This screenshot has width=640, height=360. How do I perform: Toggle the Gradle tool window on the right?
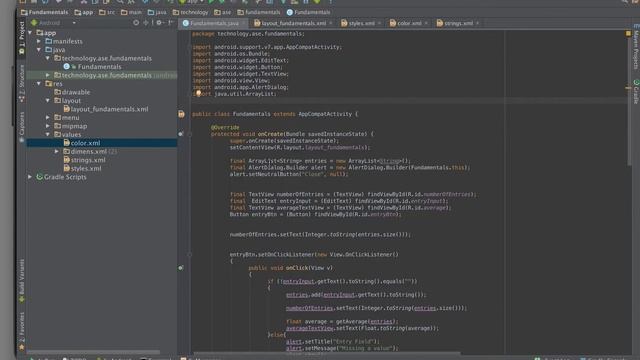tap(636, 91)
